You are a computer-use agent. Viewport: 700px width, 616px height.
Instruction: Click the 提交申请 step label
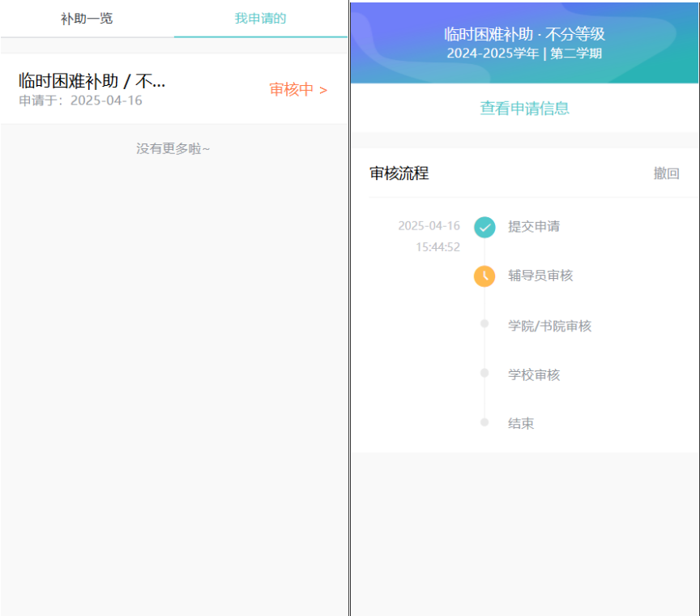[533, 227]
